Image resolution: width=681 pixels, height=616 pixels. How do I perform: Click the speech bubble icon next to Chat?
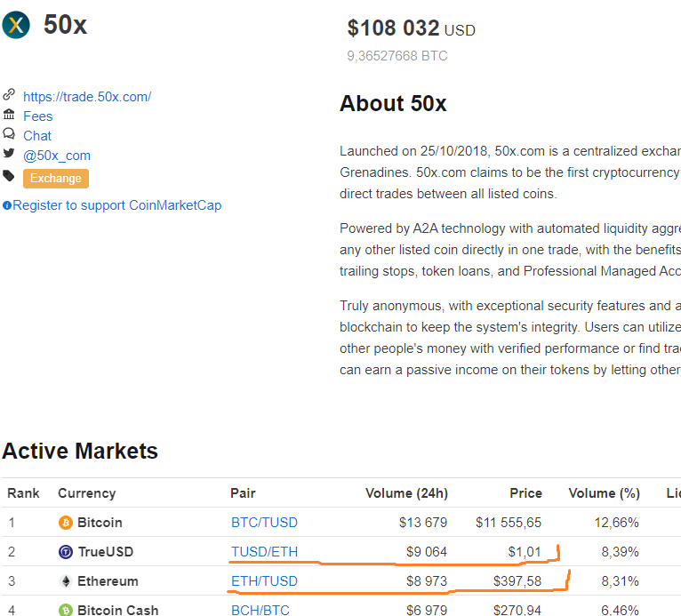tap(9, 133)
